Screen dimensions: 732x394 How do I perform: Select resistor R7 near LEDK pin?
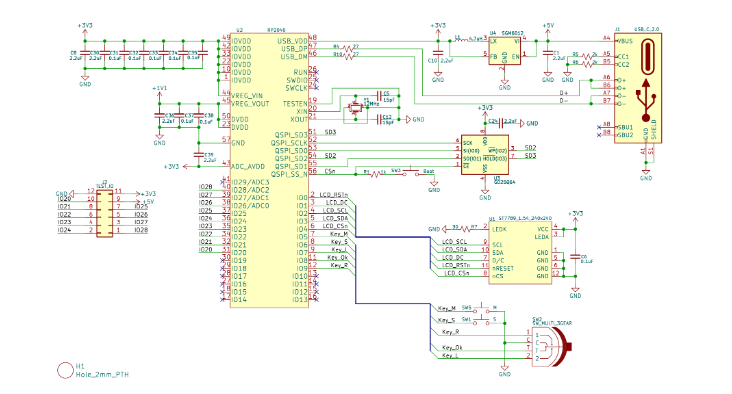point(465,229)
